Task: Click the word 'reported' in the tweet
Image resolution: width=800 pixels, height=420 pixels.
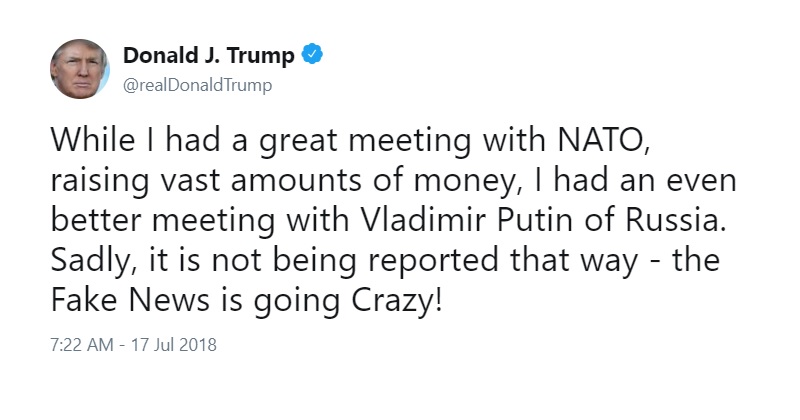Action: 433,262
